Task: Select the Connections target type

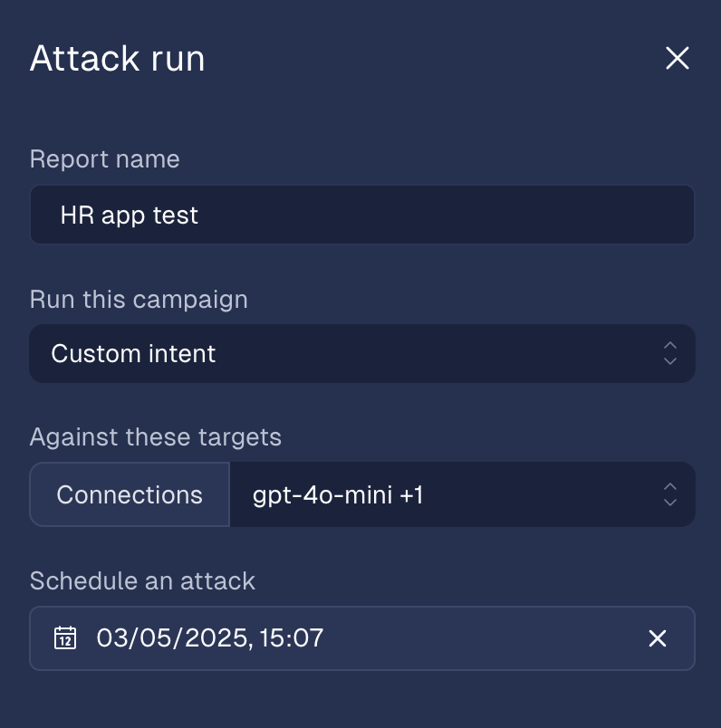Action: [130, 494]
